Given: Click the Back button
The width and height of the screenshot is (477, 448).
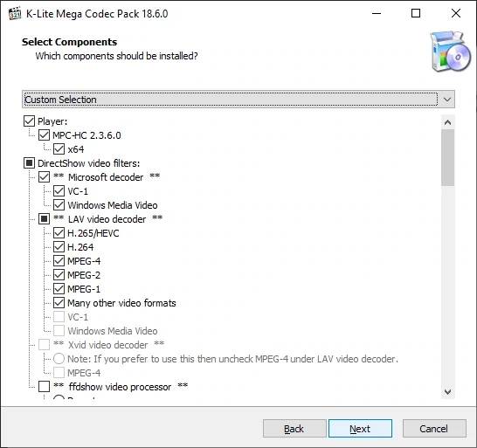Looking at the screenshot, I should pyautogui.click(x=294, y=429).
